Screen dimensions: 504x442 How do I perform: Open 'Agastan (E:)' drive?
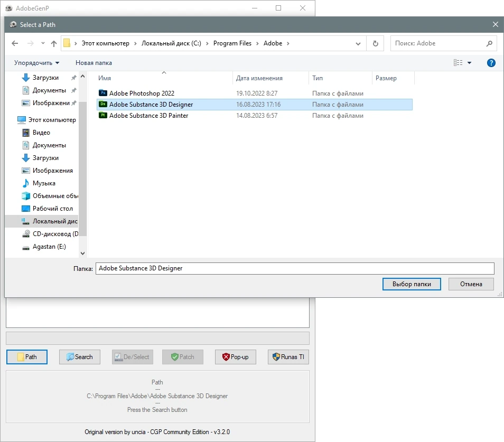click(x=49, y=247)
